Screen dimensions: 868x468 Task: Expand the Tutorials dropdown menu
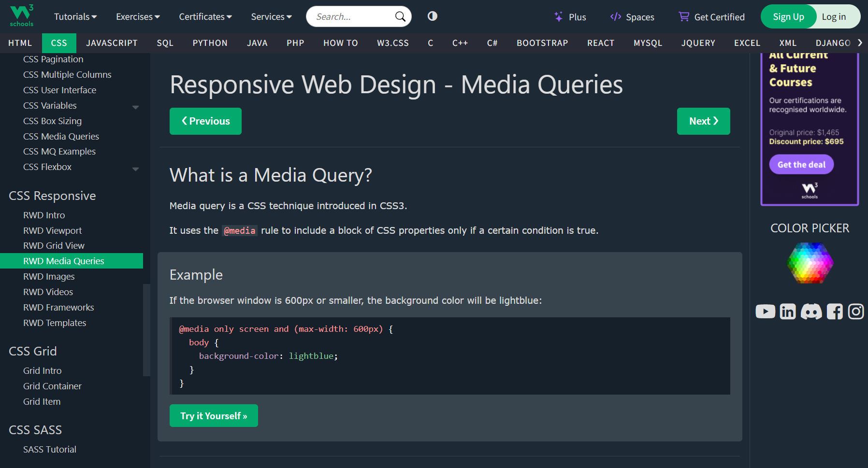[75, 17]
